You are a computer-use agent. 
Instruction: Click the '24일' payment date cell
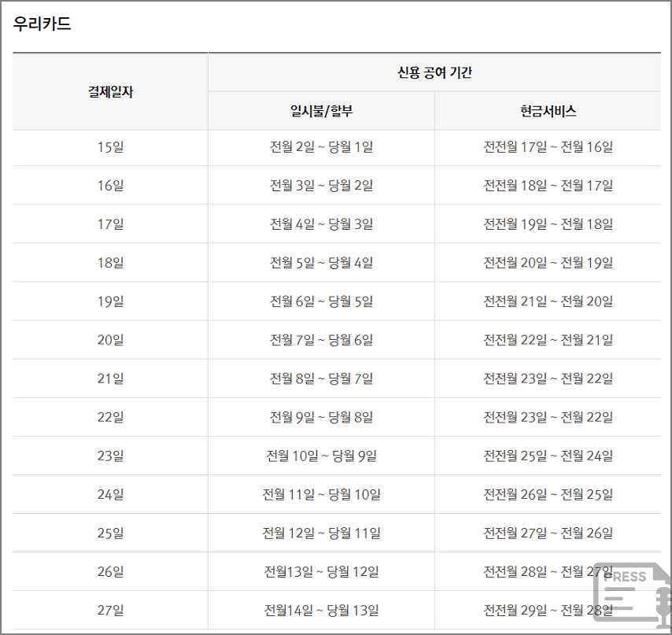(x=111, y=494)
